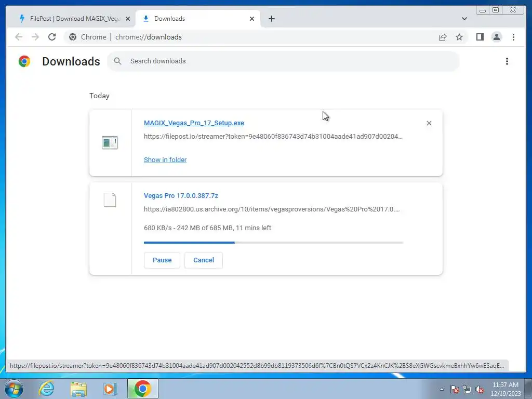Image resolution: width=532 pixels, height=399 pixels.
Task: Open the network status tray icon
Action: 467,389
